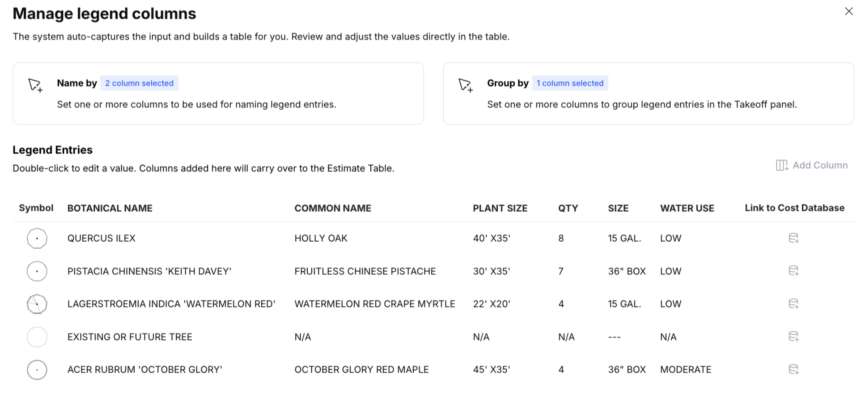Select the WATER USE column header

pyautogui.click(x=687, y=208)
